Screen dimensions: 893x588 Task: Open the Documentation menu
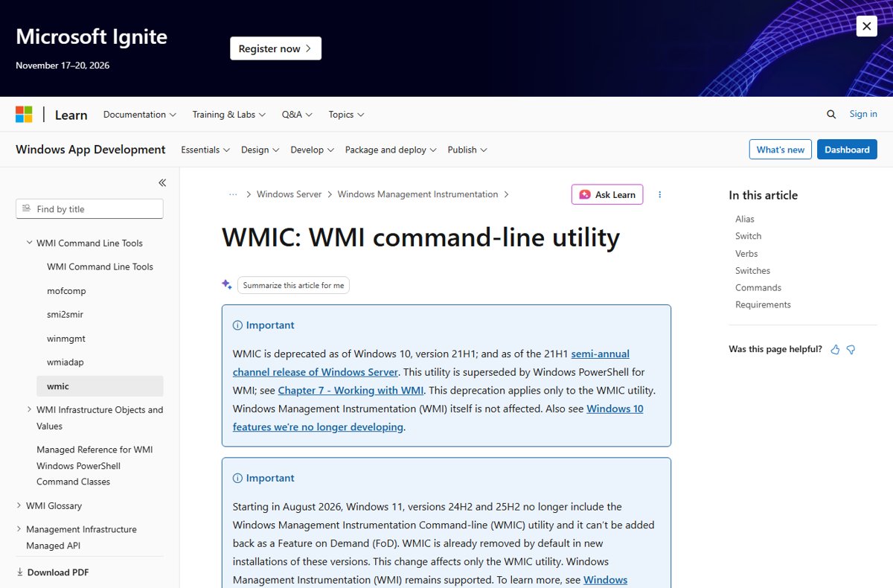point(140,115)
